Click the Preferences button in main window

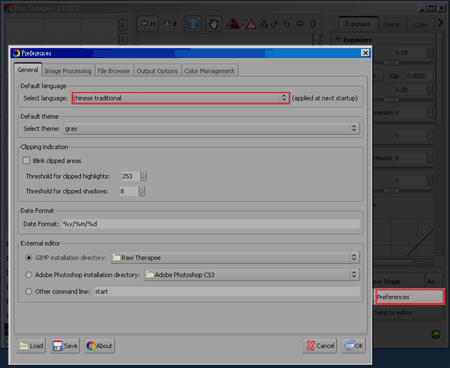pos(410,297)
